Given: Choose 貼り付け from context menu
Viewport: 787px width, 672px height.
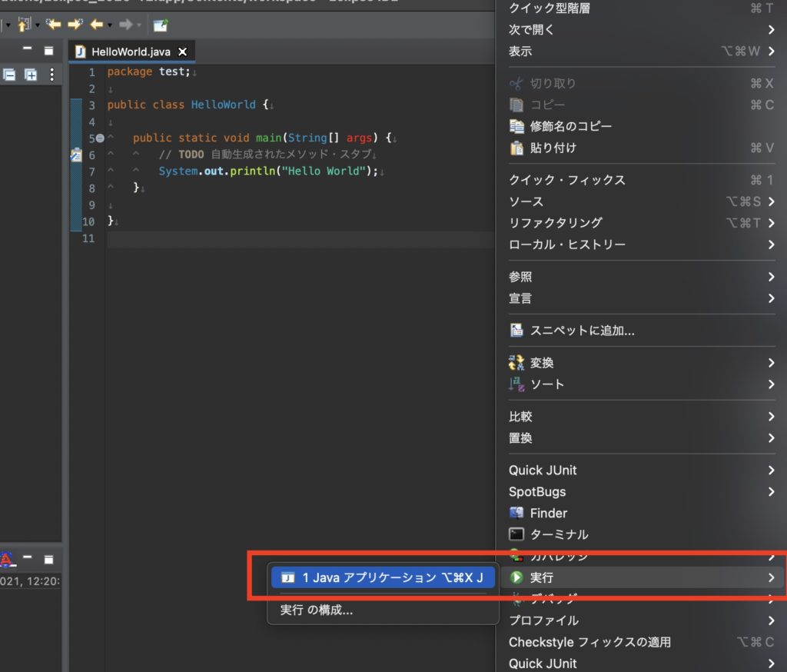Looking at the screenshot, I should (641, 148).
